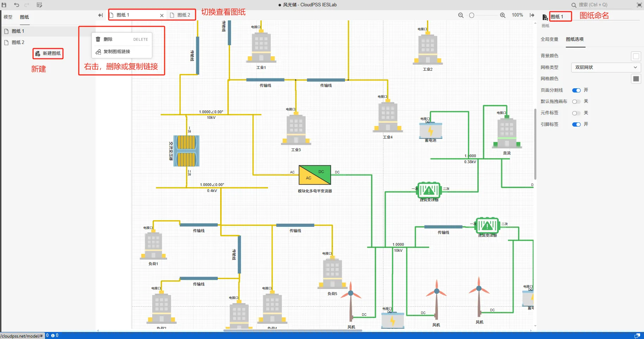644x339 pixels.
Task: Select the middle 风机 wind turbine
Action: (x=436, y=300)
